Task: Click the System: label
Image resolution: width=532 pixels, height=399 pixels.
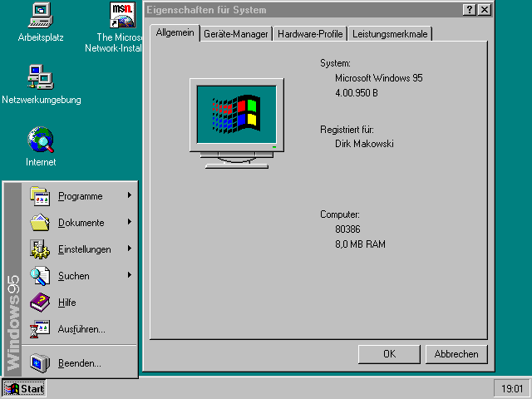Action: click(x=335, y=63)
